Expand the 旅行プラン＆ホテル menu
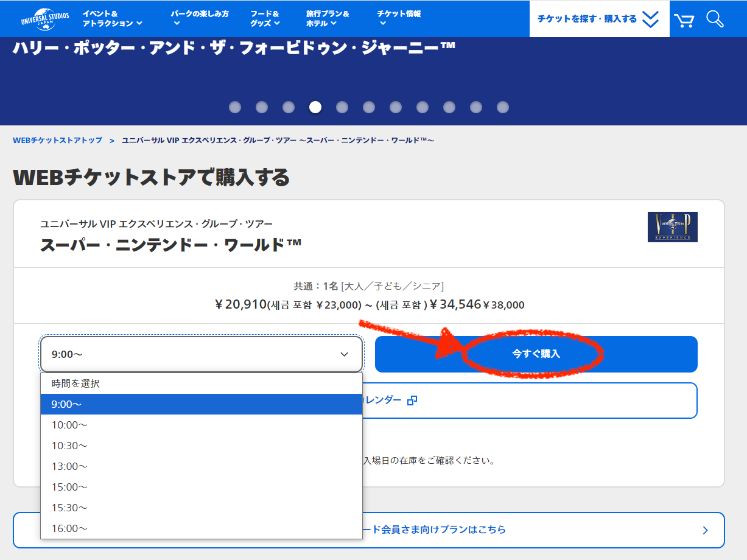 328,18
